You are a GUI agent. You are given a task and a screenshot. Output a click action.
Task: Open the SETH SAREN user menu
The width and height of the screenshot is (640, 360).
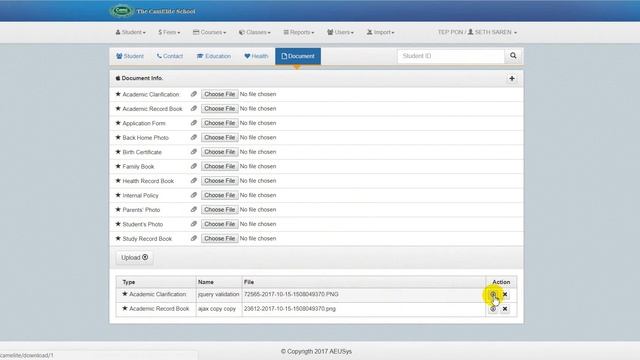point(477,32)
